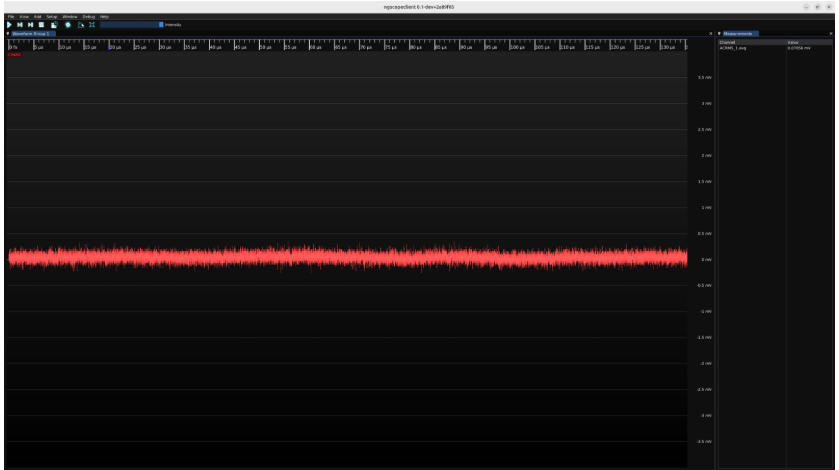
Task: Open the Setup menu
Action: [x=52, y=17]
